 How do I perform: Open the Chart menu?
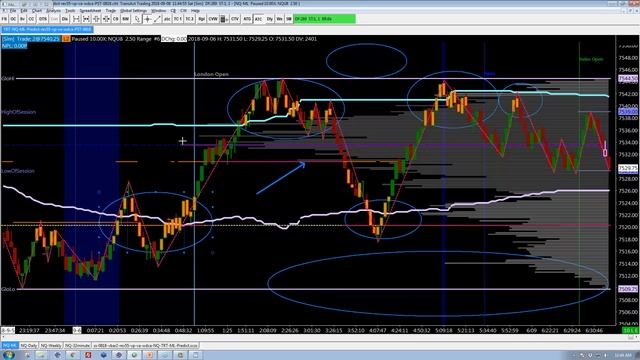tap(37, 11)
